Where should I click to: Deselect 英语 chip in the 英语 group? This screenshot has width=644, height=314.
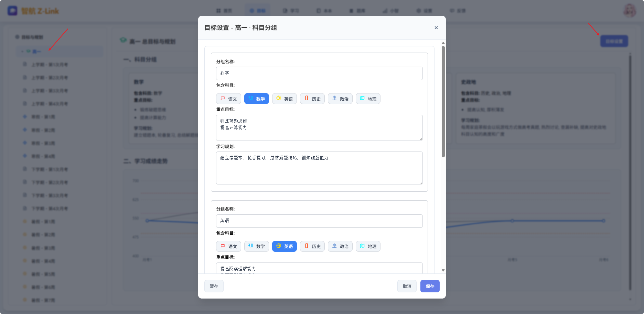point(285,246)
